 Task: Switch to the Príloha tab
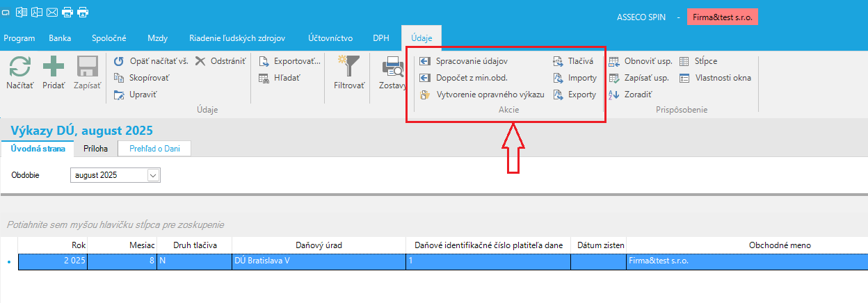pos(95,149)
